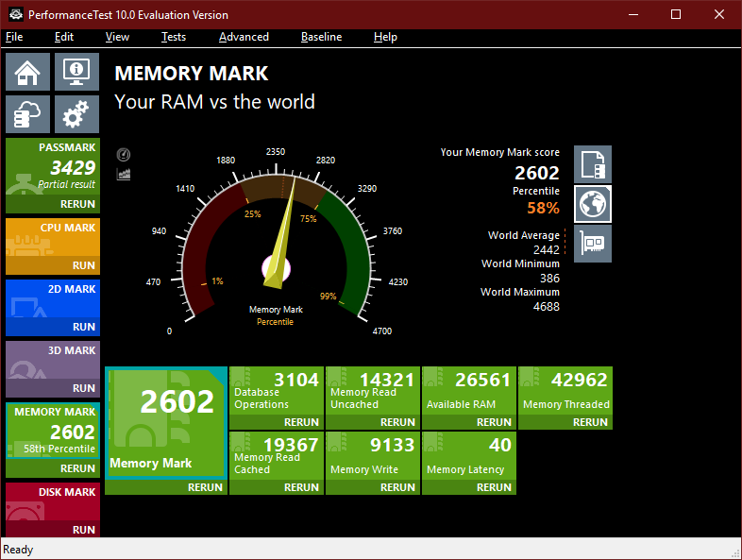The width and height of the screenshot is (742, 560).
Task: Select the PassMark 3429 score tile
Action: [53, 167]
